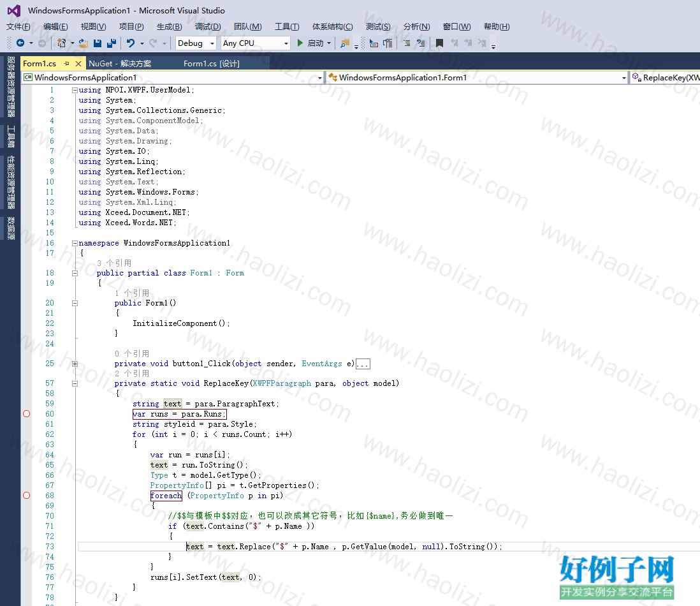
Task: Pin the Form1.cs tab
Action: coord(66,63)
